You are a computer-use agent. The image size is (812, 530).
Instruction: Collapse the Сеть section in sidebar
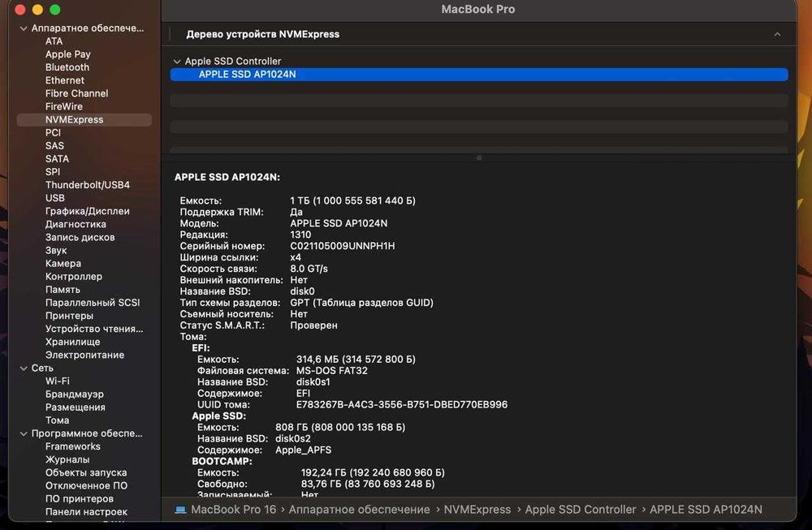click(24, 368)
